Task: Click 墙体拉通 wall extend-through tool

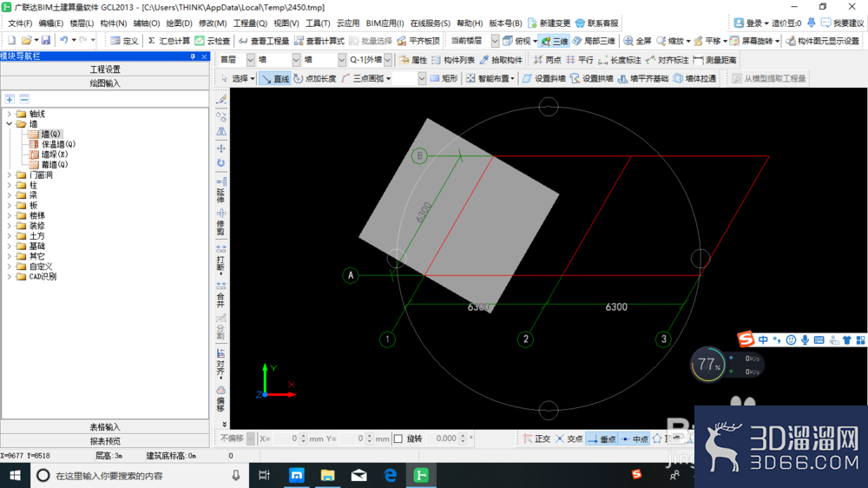Action: tap(694, 79)
